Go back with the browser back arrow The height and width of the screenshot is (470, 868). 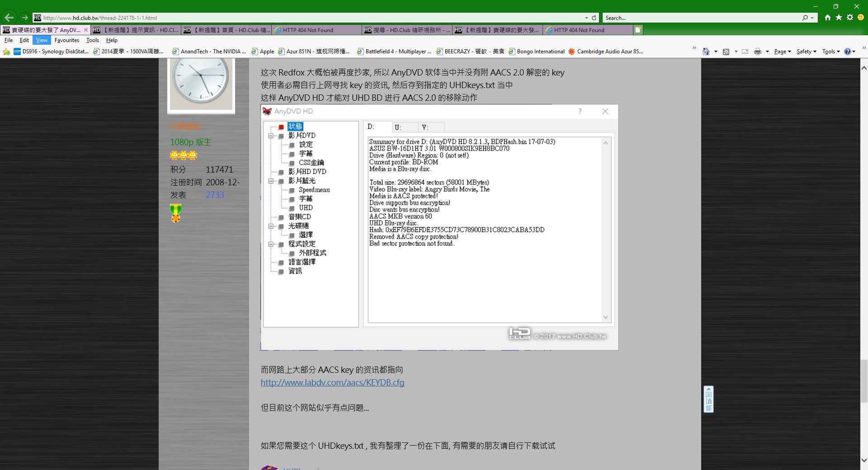tap(9, 18)
